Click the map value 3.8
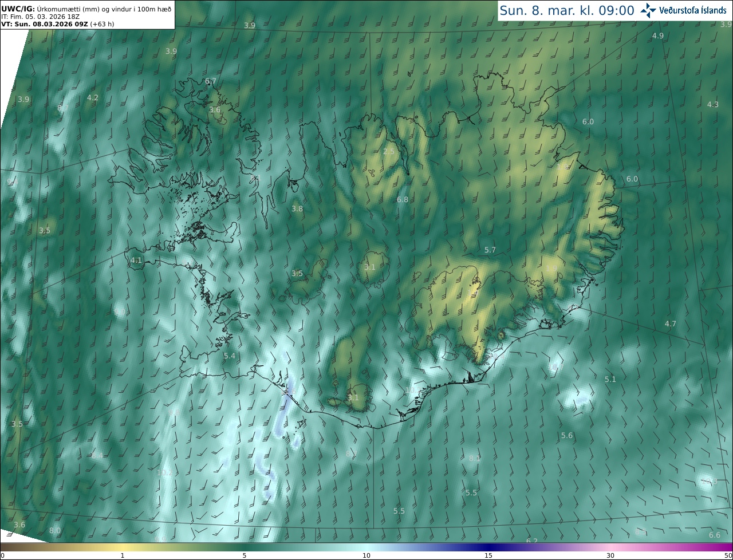 coord(297,209)
